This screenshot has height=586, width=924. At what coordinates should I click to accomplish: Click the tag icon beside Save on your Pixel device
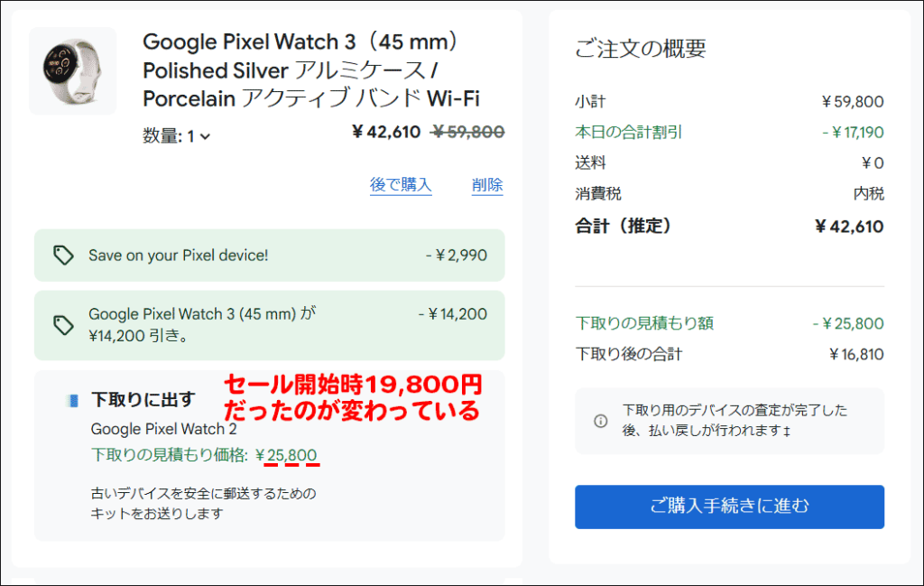pos(63,256)
